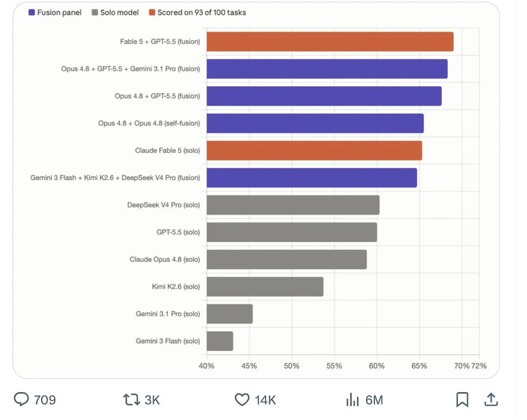The image size is (527, 420).
Task: Click the Opus 4.8 self-fusion bar
Action: pyautogui.click(x=315, y=123)
